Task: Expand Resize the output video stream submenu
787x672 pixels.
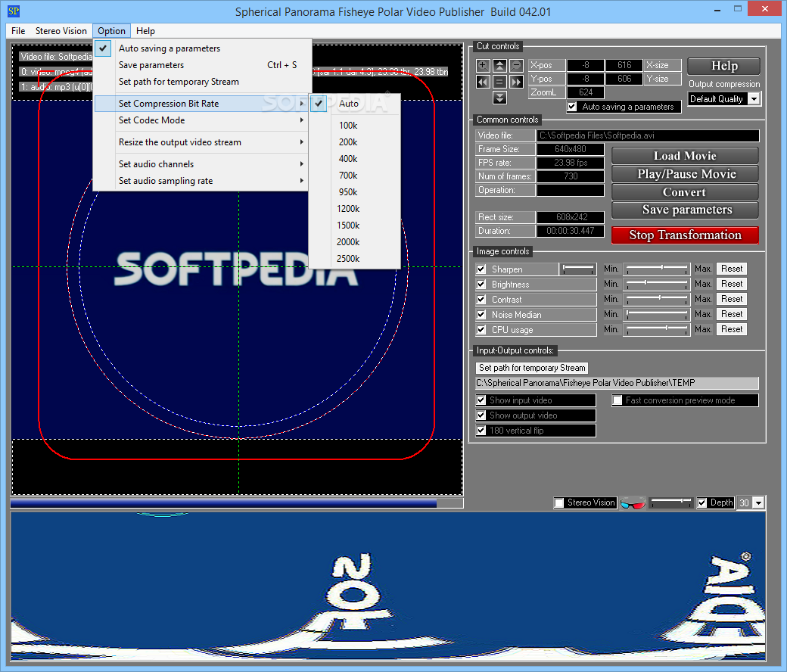Action: [x=201, y=142]
